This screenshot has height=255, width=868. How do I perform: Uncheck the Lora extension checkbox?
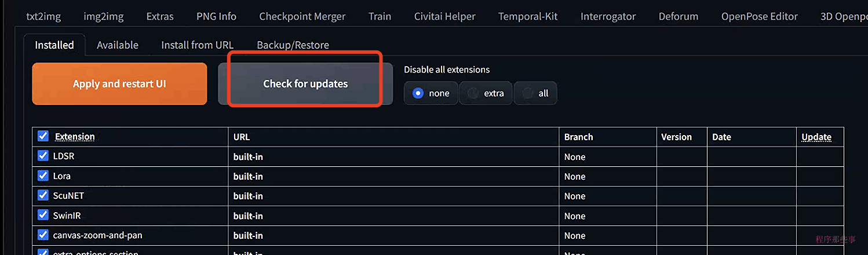point(43,175)
